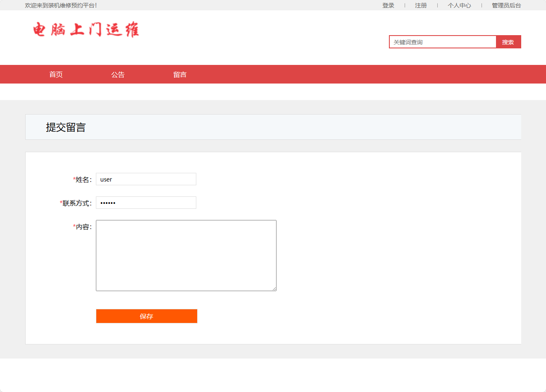Viewport: 546px width, 392px height.
Task: Select the 联系方式 contact field
Action: pos(145,202)
